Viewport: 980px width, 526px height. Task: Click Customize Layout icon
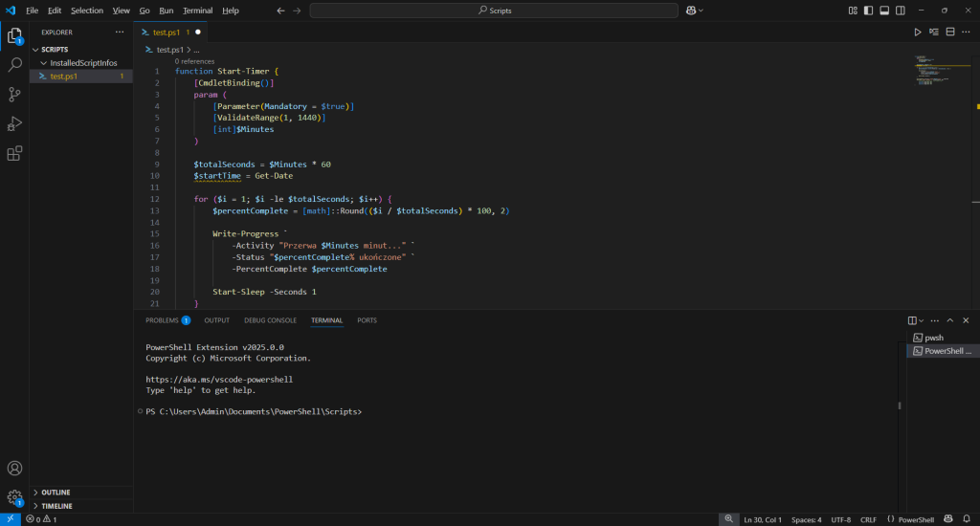click(x=853, y=11)
